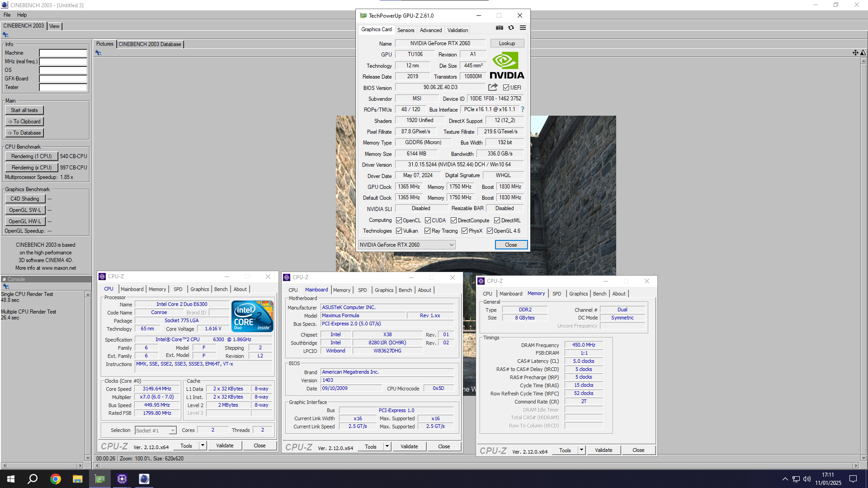868x488 pixels.
Task: Toggle the Vulkan checkbox
Action: click(399, 231)
